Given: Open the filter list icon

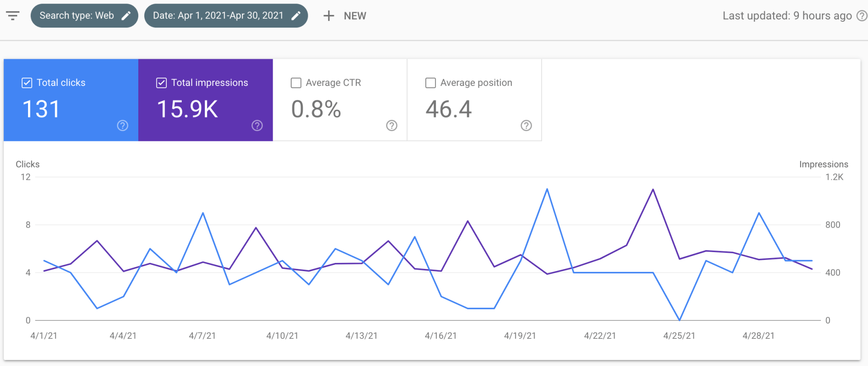Looking at the screenshot, I should tap(13, 16).
